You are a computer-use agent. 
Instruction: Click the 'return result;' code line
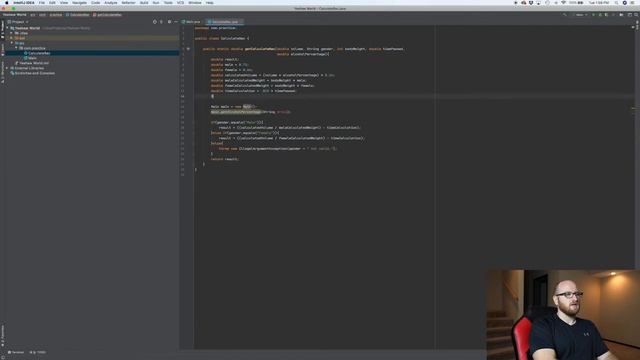coord(224,159)
